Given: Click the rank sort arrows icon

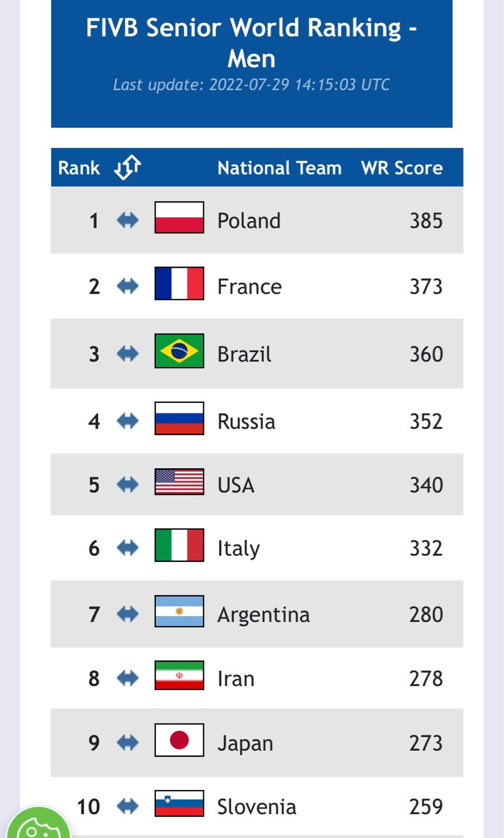Looking at the screenshot, I should tap(127, 167).
